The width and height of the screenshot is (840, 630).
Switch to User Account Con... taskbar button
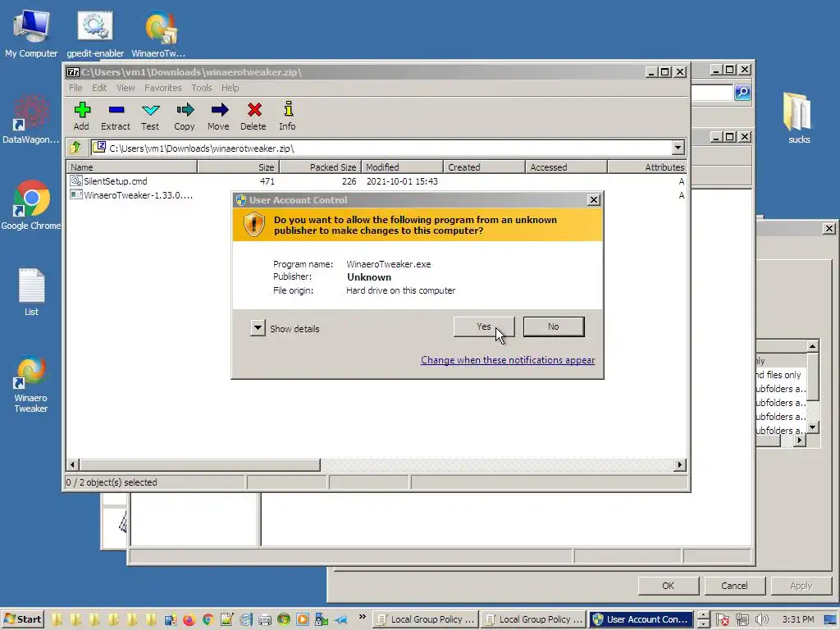tap(641, 619)
